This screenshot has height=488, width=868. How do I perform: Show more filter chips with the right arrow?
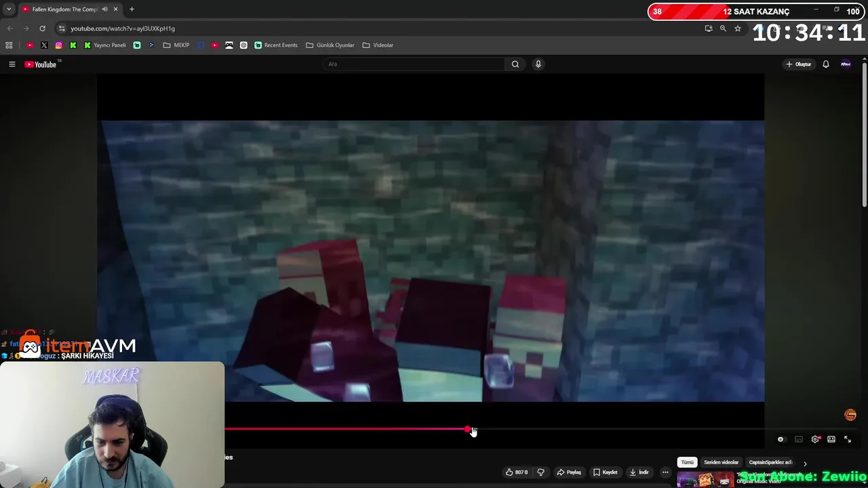tap(805, 464)
